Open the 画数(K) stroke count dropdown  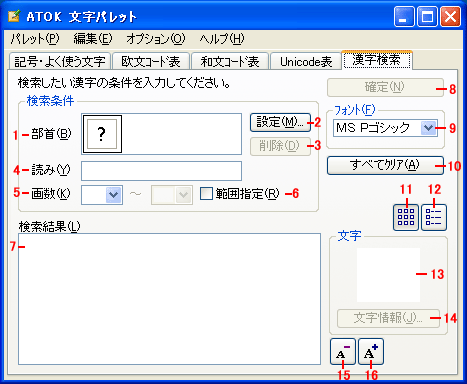tap(113, 195)
